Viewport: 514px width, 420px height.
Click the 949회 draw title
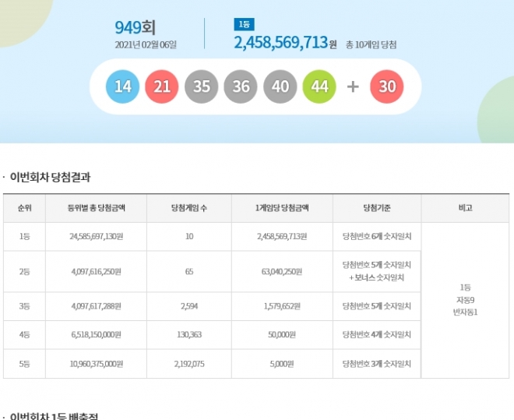[136, 27]
